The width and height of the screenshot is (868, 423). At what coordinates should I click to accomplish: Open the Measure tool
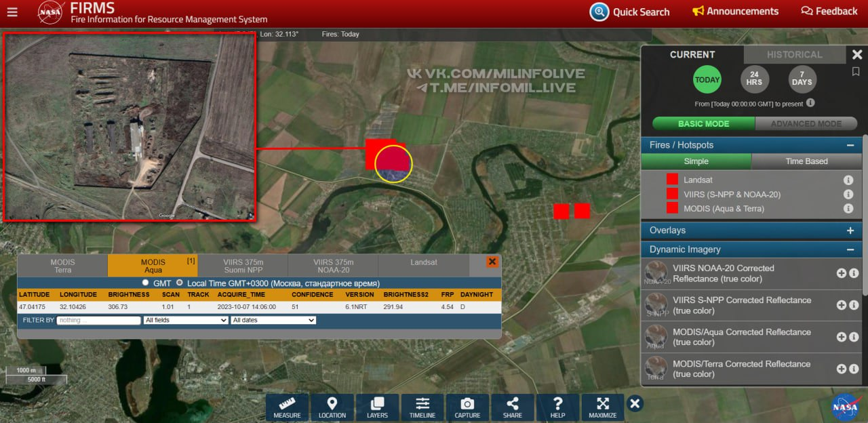click(x=287, y=407)
